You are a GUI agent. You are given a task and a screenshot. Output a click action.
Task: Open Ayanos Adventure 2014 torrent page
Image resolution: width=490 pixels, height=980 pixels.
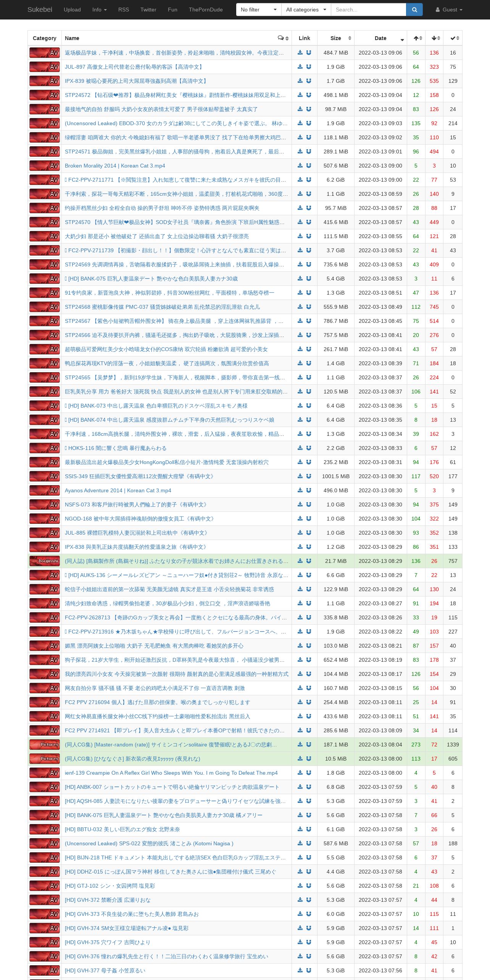118,490
